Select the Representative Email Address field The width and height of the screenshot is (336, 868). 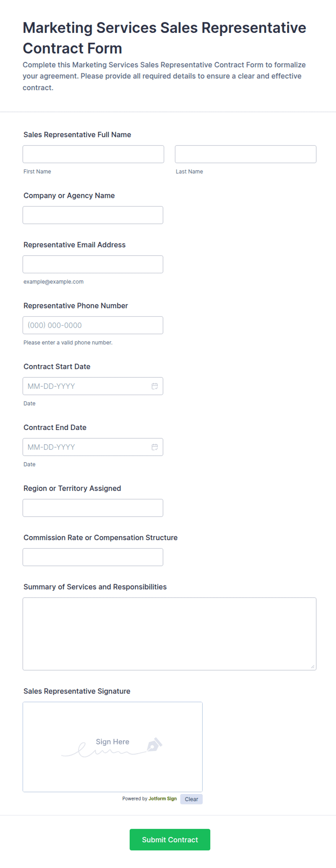[93, 264]
